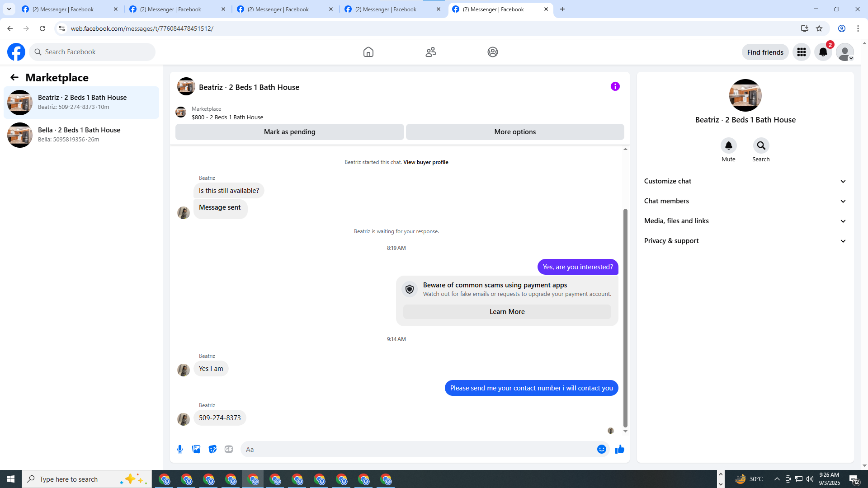The image size is (868, 488).
Task: Reload the page in browser
Action: point(42,28)
